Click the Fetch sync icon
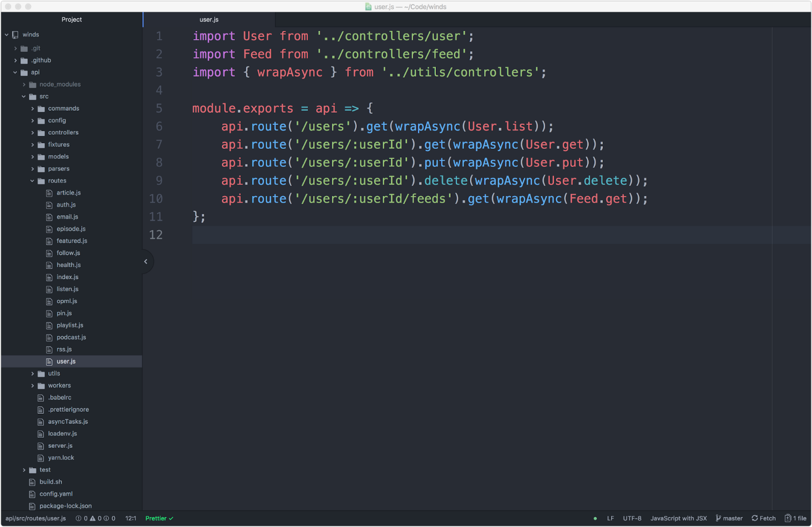This screenshot has width=812, height=527. pyautogui.click(x=755, y=518)
